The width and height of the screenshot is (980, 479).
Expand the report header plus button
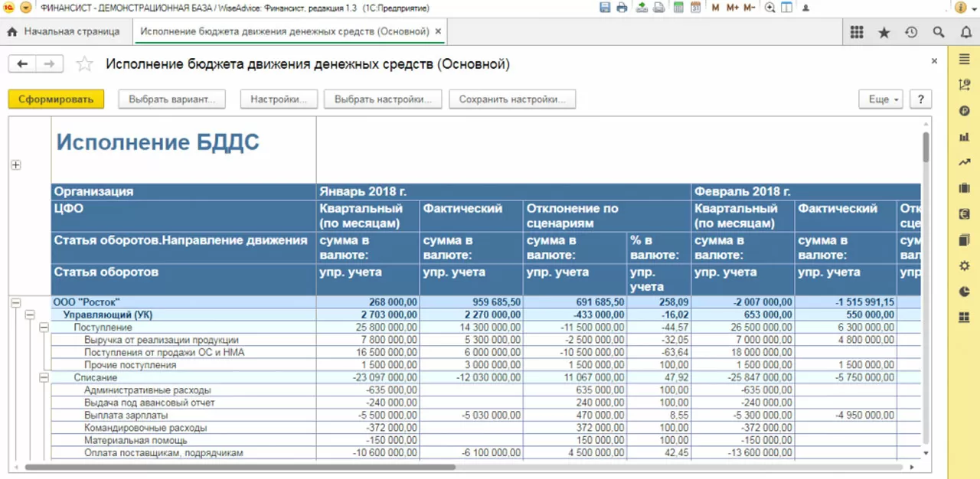[16, 165]
